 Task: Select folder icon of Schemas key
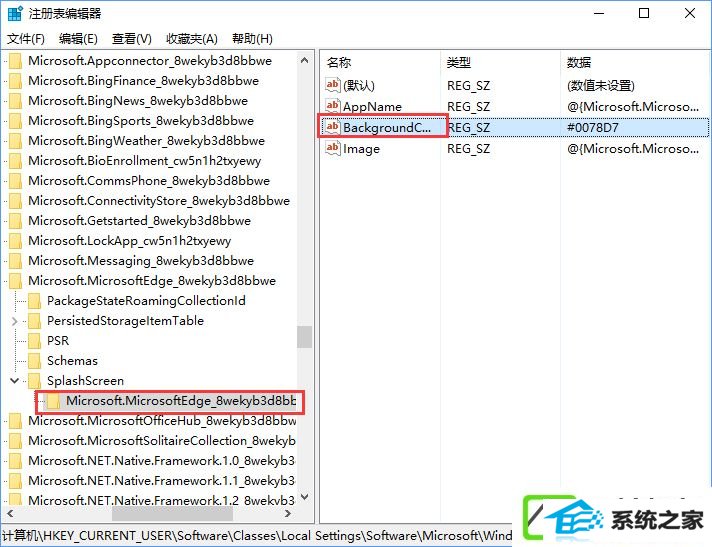tap(35, 360)
